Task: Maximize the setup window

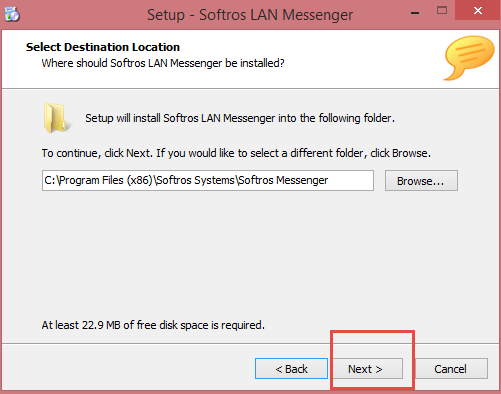Action: (442, 11)
